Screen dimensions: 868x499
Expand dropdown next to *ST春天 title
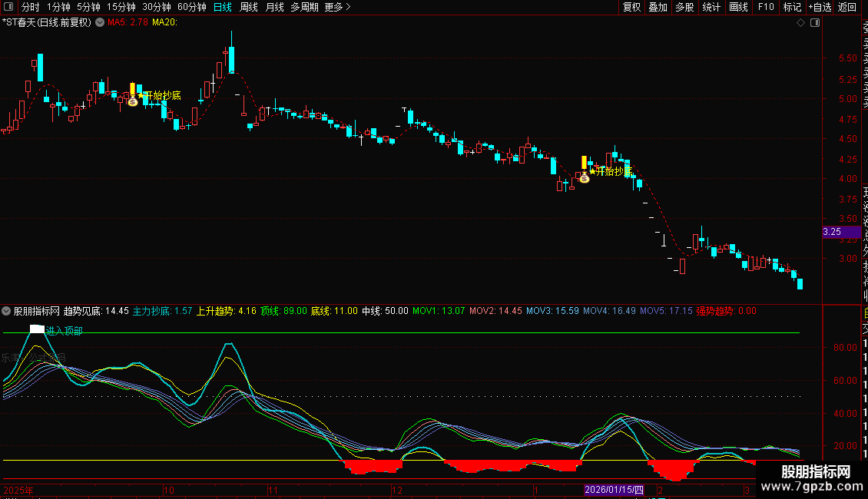(100, 22)
